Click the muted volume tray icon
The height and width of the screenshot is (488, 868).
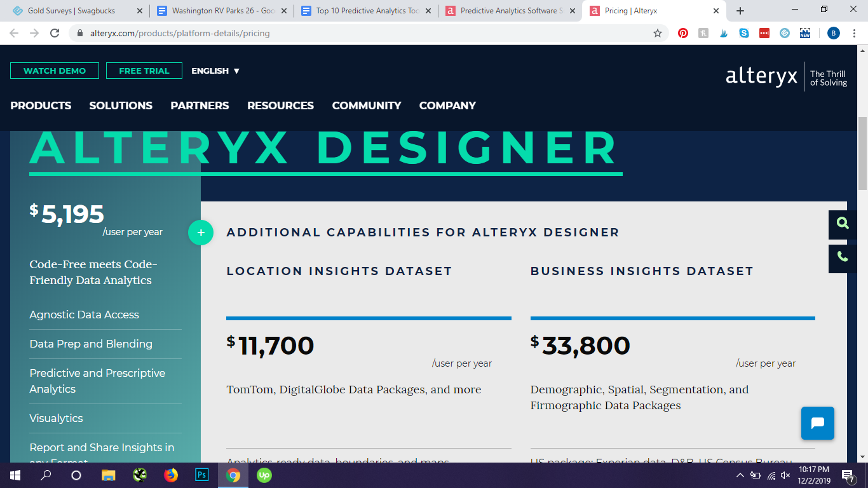point(786,475)
